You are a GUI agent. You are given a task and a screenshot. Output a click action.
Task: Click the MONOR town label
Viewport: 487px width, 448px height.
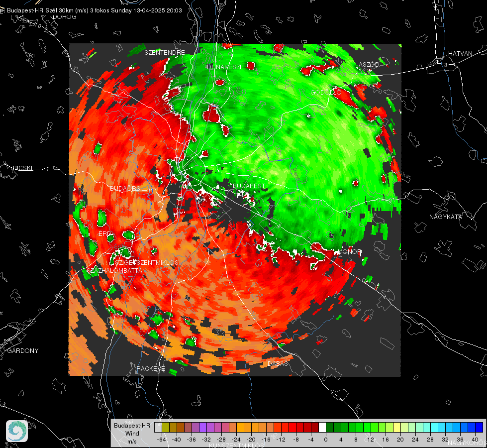coord(350,251)
